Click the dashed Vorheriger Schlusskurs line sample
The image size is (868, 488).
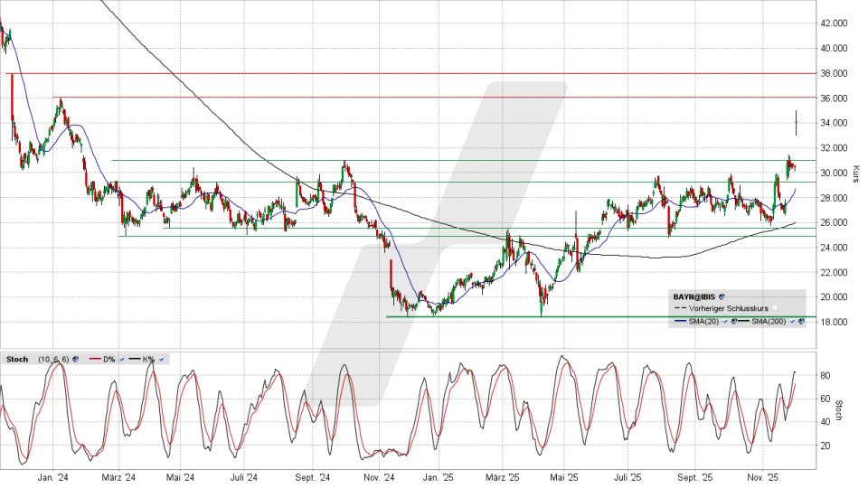pos(680,308)
